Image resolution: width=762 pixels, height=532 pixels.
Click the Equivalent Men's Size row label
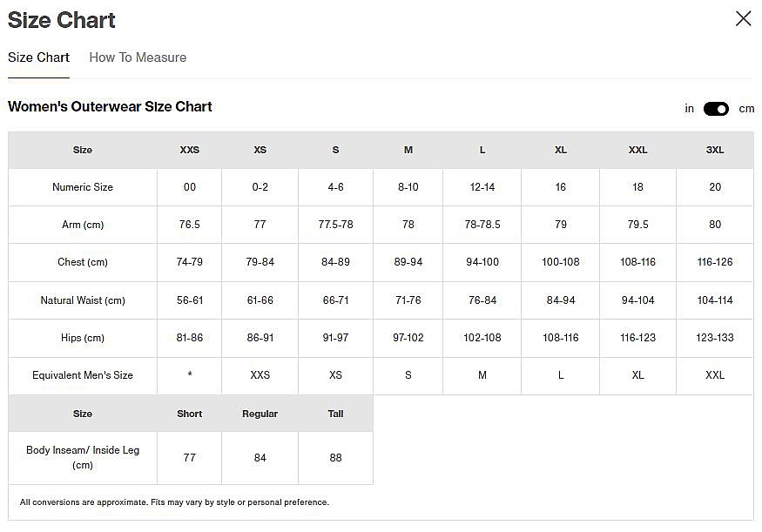(x=83, y=375)
